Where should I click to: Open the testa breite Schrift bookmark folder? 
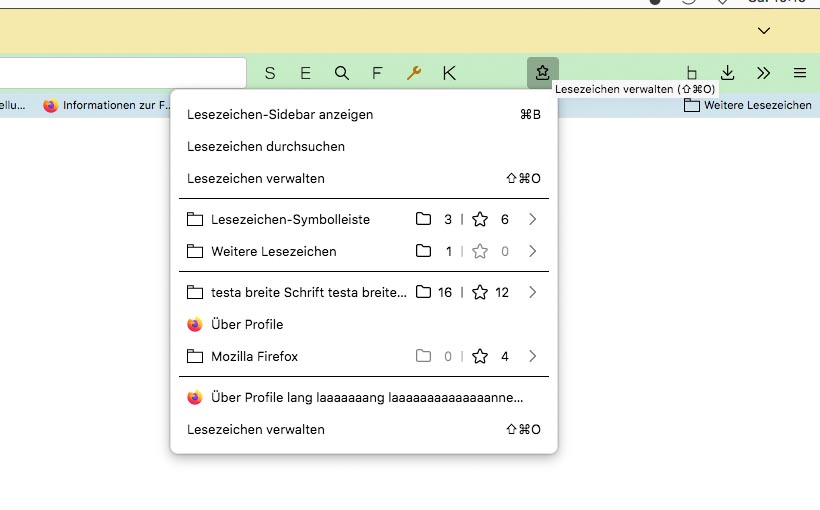300,292
